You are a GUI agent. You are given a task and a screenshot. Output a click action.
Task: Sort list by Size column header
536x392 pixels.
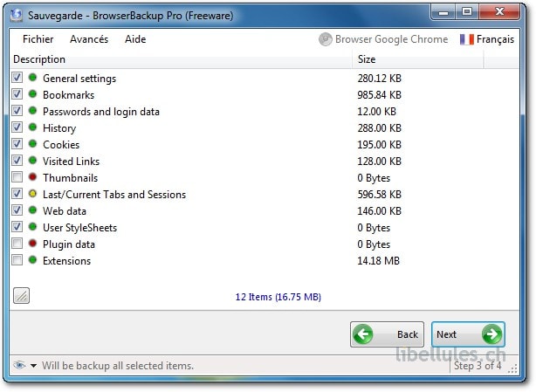click(x=418, y=59)
